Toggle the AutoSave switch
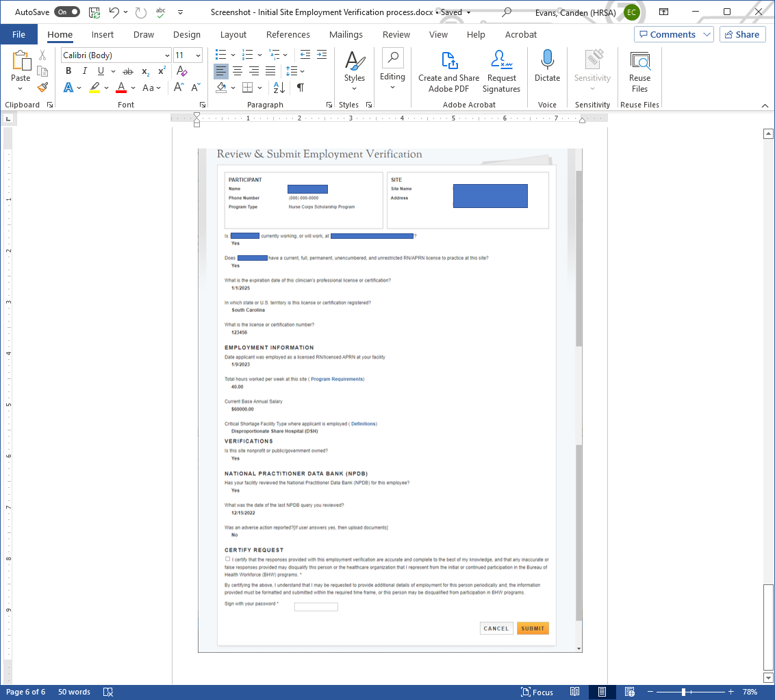775x700 pixels. pos(67,12)
